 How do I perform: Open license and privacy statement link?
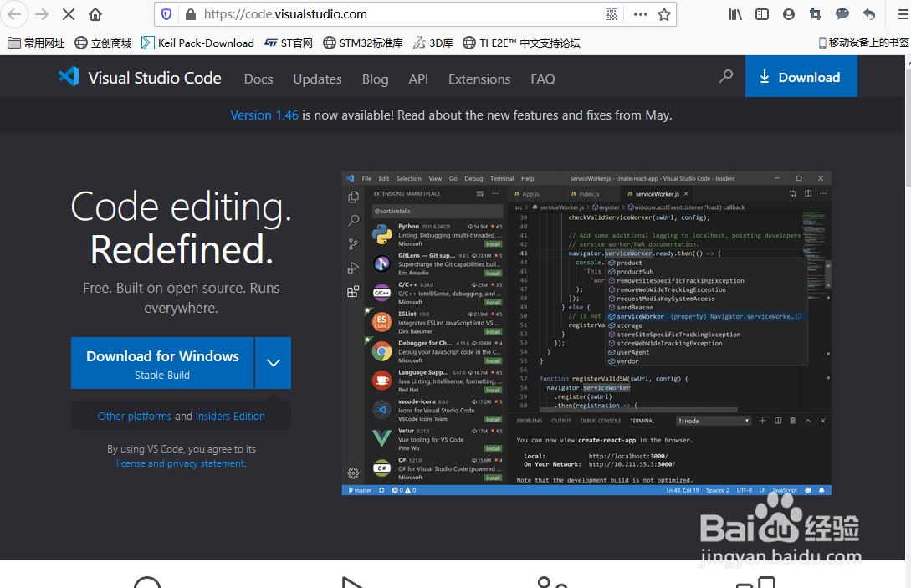click(x=181, y=463)
